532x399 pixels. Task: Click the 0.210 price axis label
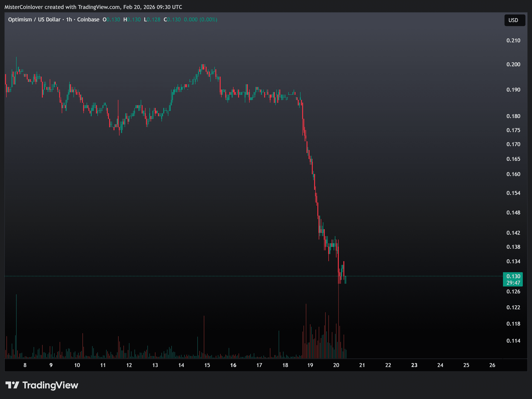pyautogui.click(x=513, y=40)
